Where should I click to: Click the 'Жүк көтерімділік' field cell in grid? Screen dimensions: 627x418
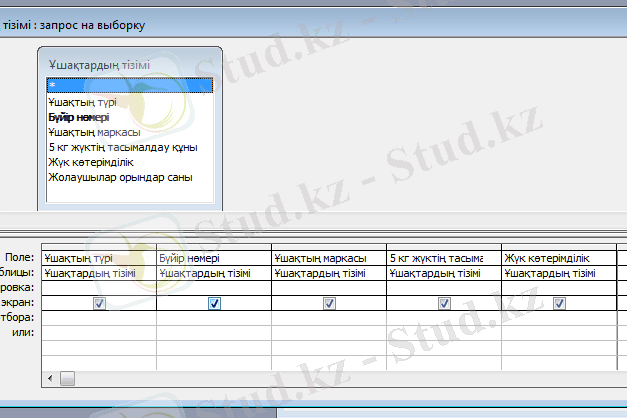click(559, 258)
